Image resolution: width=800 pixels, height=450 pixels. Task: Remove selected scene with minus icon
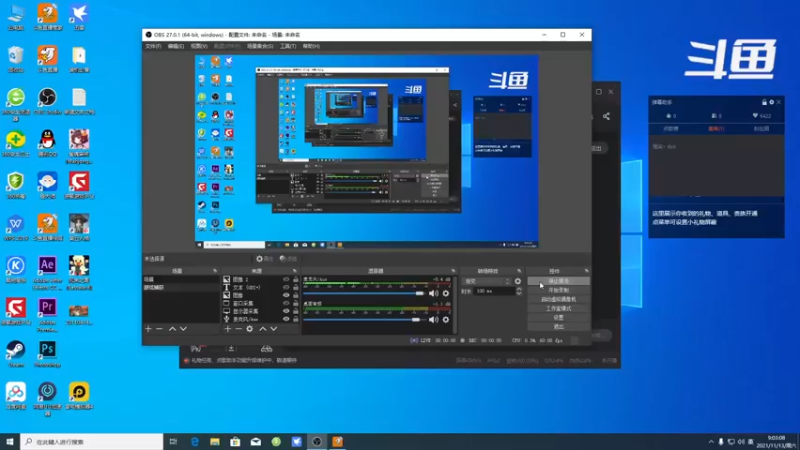(x=159, y=329)
